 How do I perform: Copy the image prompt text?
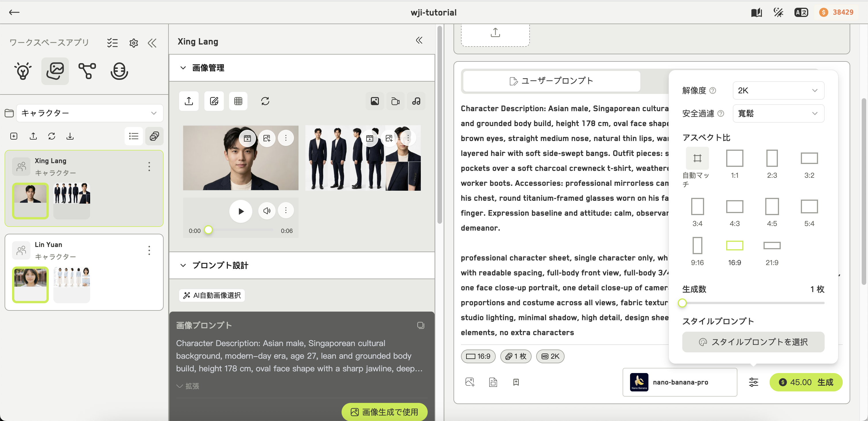(x=421, y=325)
